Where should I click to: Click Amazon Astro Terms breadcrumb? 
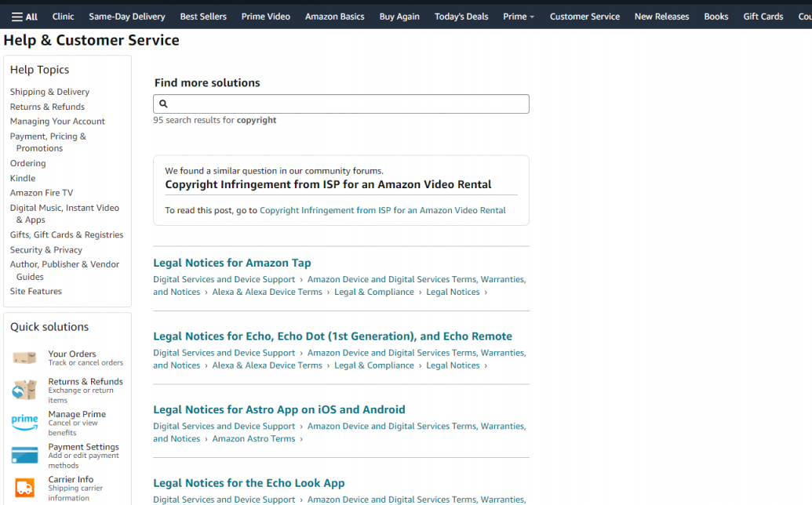pyautogui.click(x=253, y=439)
